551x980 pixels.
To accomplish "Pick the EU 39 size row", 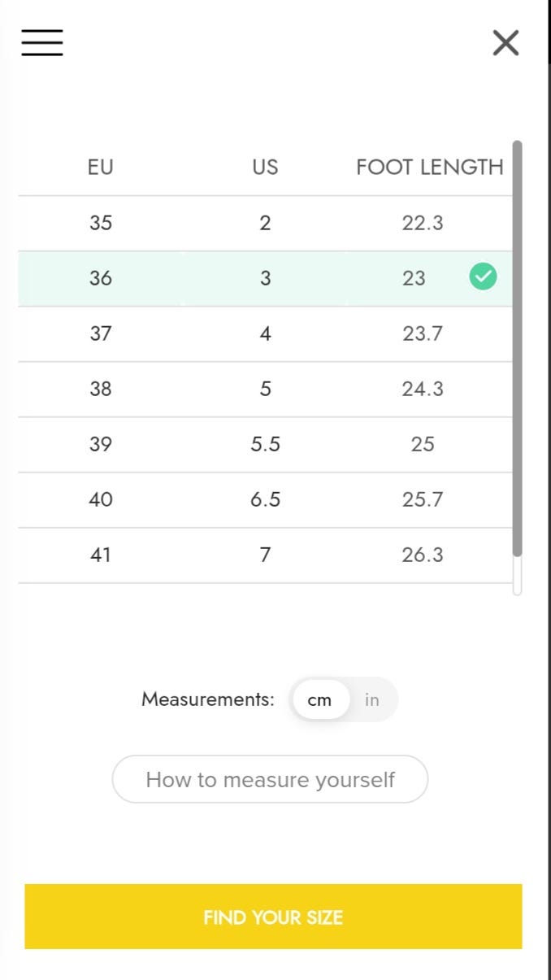I will [101, 444].
